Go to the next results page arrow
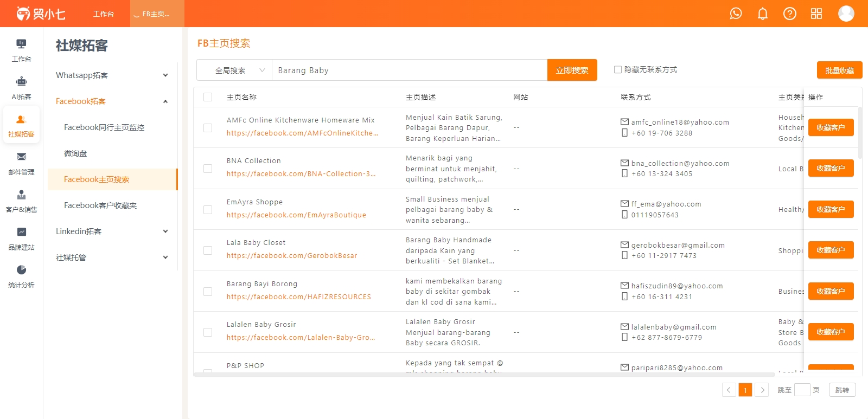The image size is (868, 419). (762, 390)
